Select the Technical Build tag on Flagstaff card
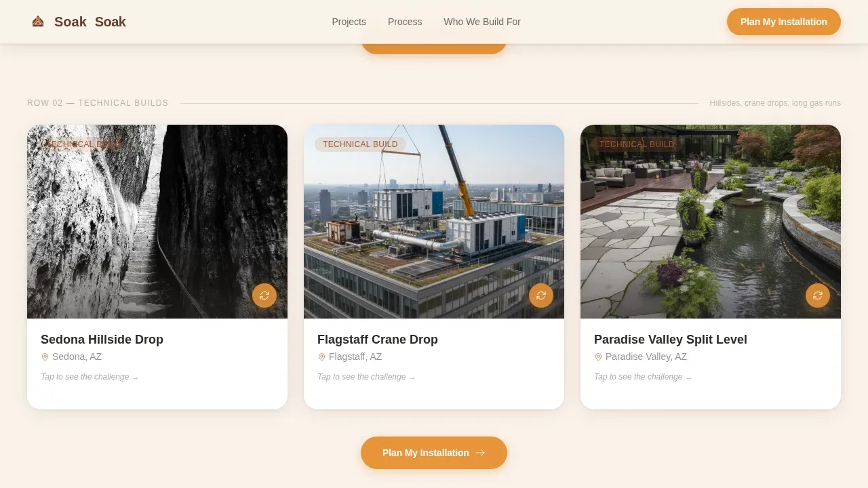This screenshot has width=868, height=488. 360,144
